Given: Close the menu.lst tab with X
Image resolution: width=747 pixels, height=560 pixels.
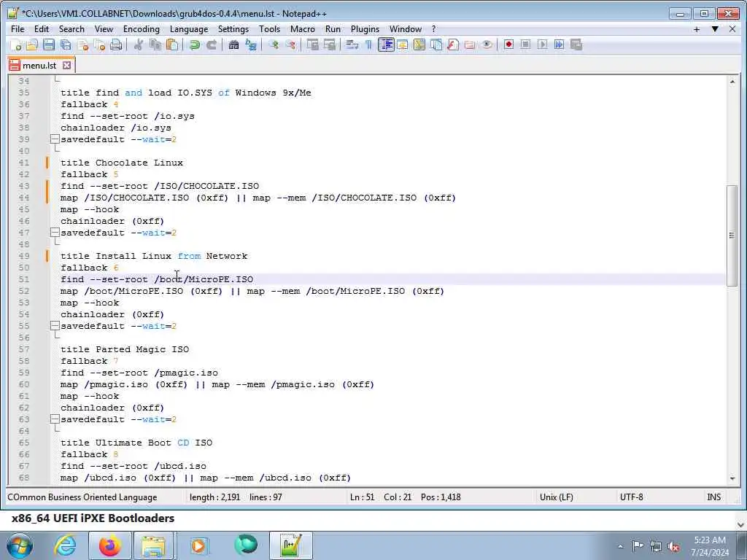Looking at the screenshot, I should point(66,65).
